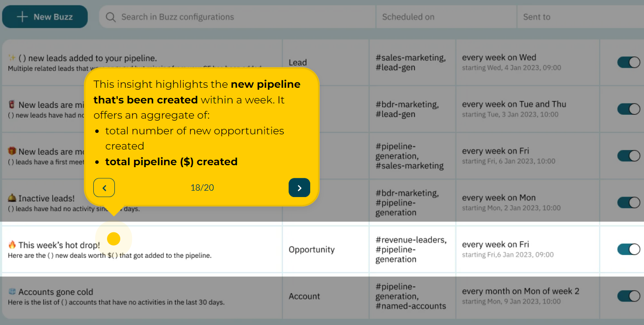Go back with left chevron tour button
The width and height of the screenshot is (644, 325).
point(104,188)
